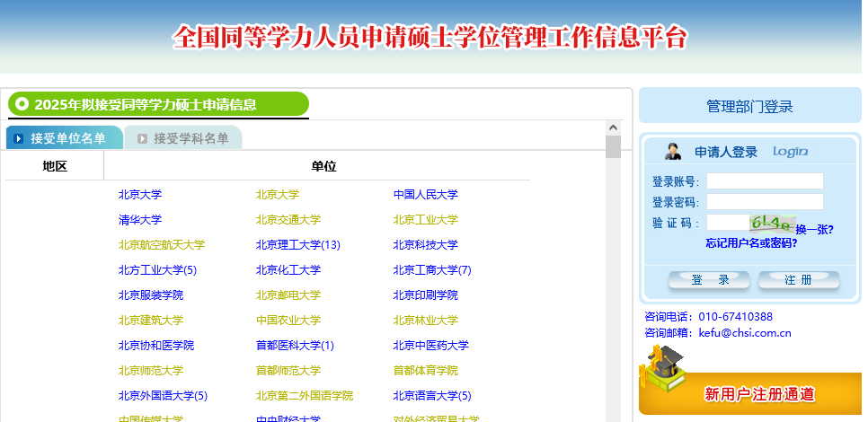Focus the 登录密码 input field
868x422 pixels.
point(765,201)
